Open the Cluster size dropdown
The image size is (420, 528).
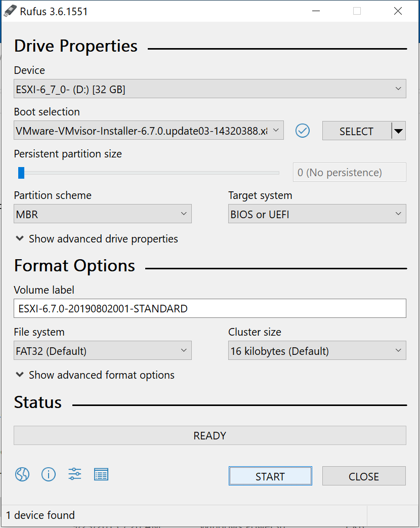point(317,351)
